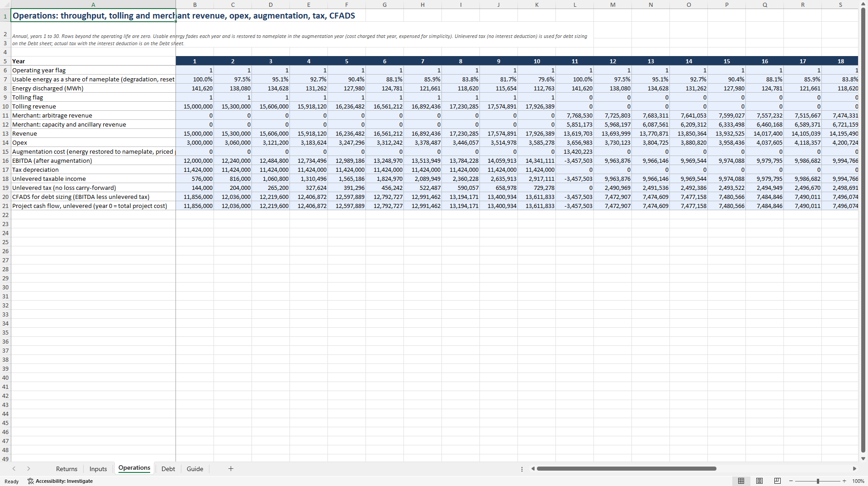Image resolution: width=868 pixels, height=486 pixels.
Task: Select year 11 EBITDA cell -3,457,503
Action: (x=575, y=160)
